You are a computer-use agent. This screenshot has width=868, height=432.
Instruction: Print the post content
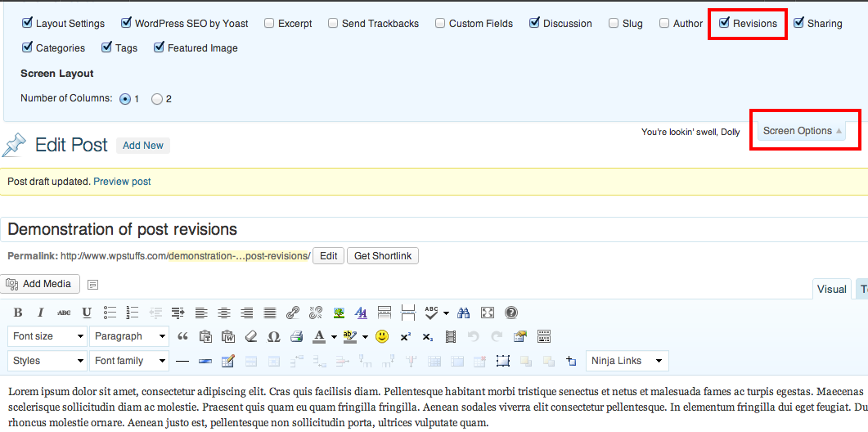pos(297,336)
